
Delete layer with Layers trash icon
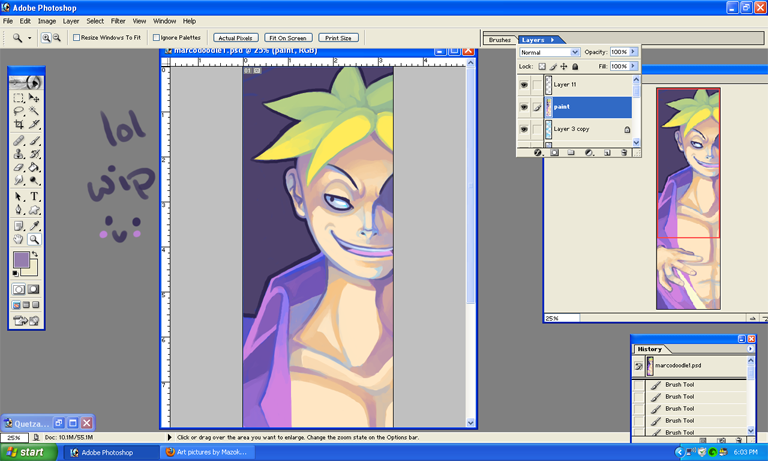[x=624, y=153]
